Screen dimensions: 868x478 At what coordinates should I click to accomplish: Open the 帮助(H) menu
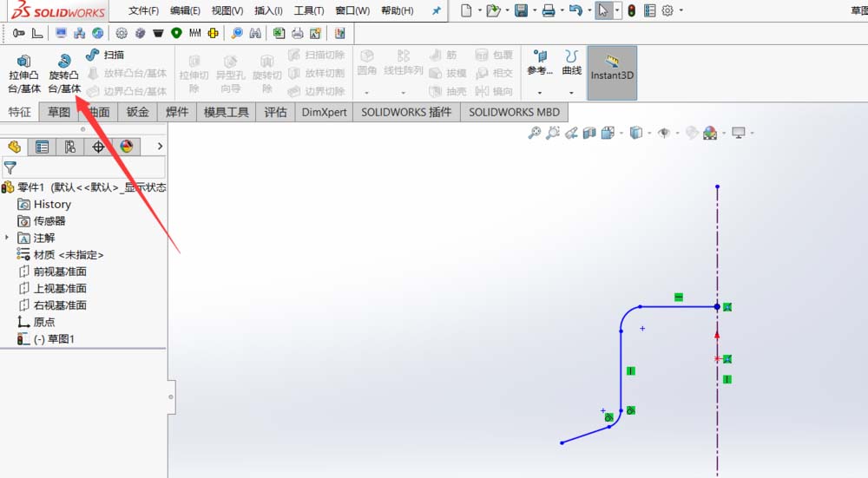pos(397,10)
